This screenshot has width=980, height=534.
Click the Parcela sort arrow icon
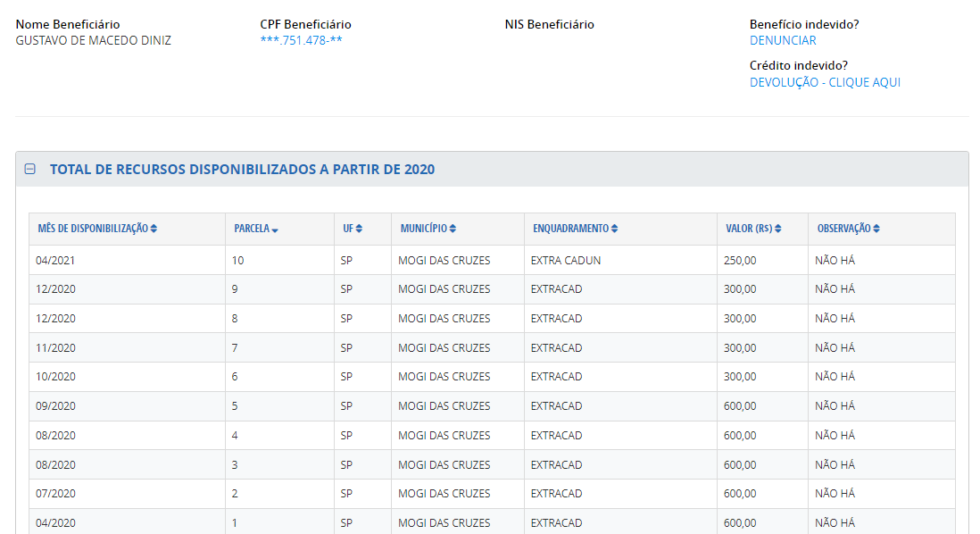275,229
